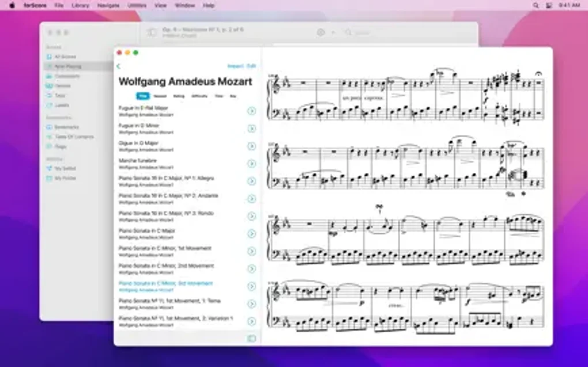Image resolution: width=588 pixels, height=367 pixels.
Task: Click the Edit button above the composer name
Action: 252,65
